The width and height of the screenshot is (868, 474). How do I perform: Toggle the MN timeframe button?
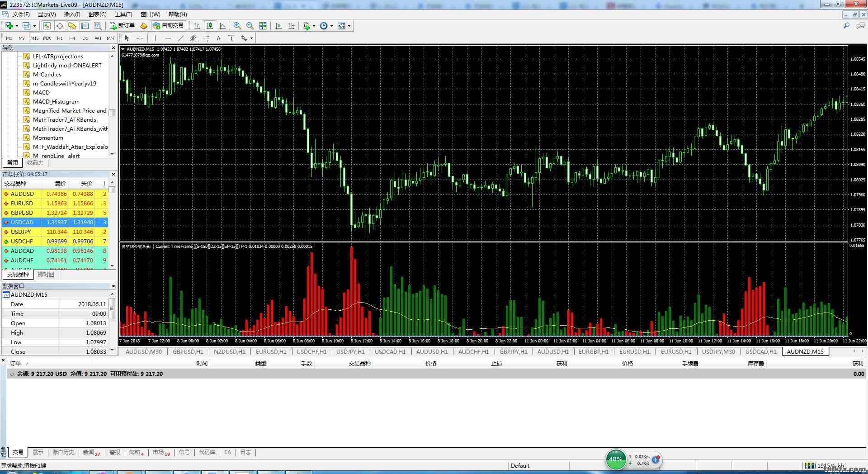pyautogui.click(x=110, y=38)
